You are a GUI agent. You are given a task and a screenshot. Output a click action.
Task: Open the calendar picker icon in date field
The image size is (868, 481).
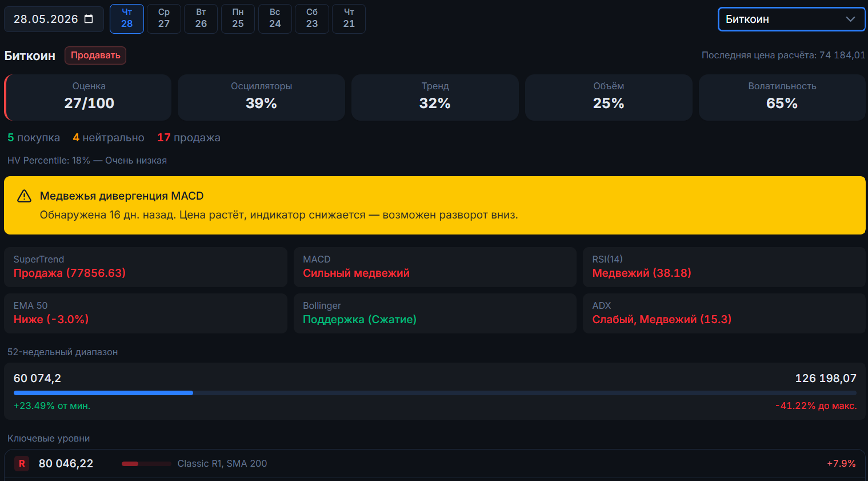click(x=89, y=19)
